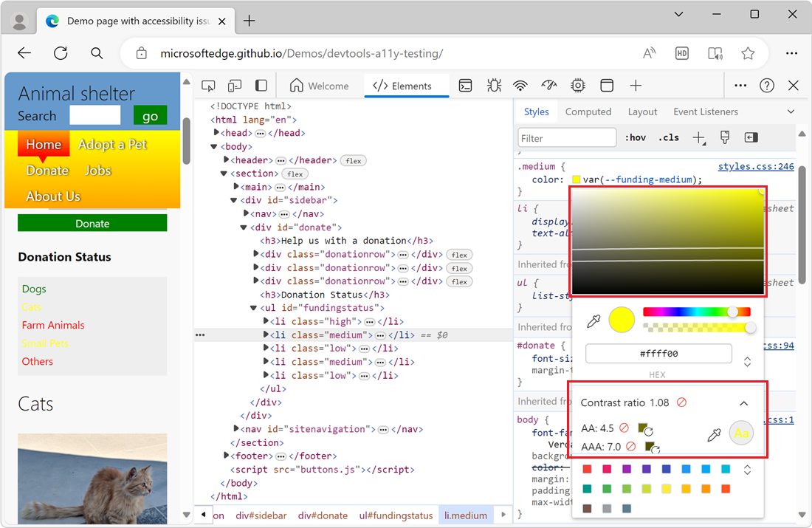
Task: Toggle device emulation mode
Action: tap(235, 85)
